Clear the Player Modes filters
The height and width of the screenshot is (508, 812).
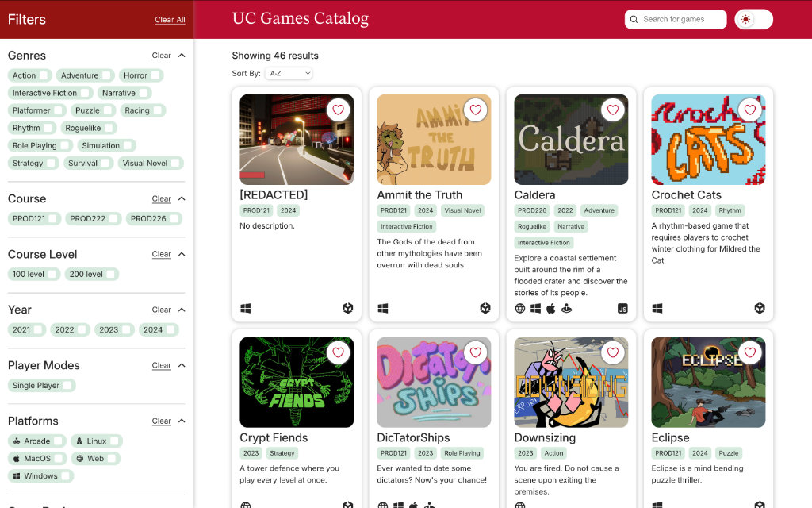tap(162, 365)
